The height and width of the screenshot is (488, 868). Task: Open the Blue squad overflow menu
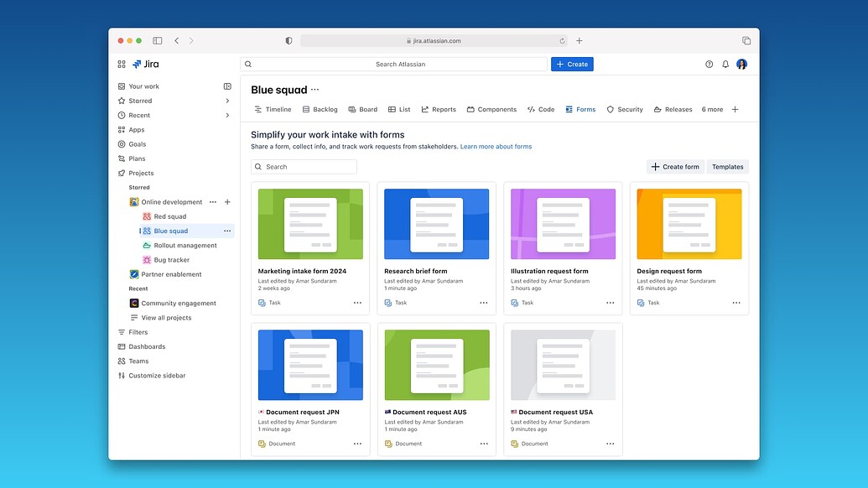(x=226, y=231)
